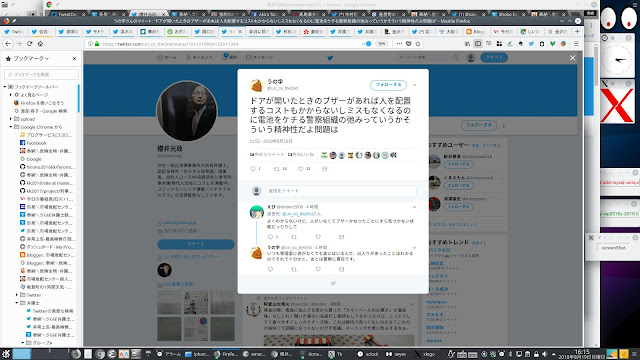This screenshot has height=360, width=640.
Task: Open the Facebook bookmark
Action: [33, 143]
